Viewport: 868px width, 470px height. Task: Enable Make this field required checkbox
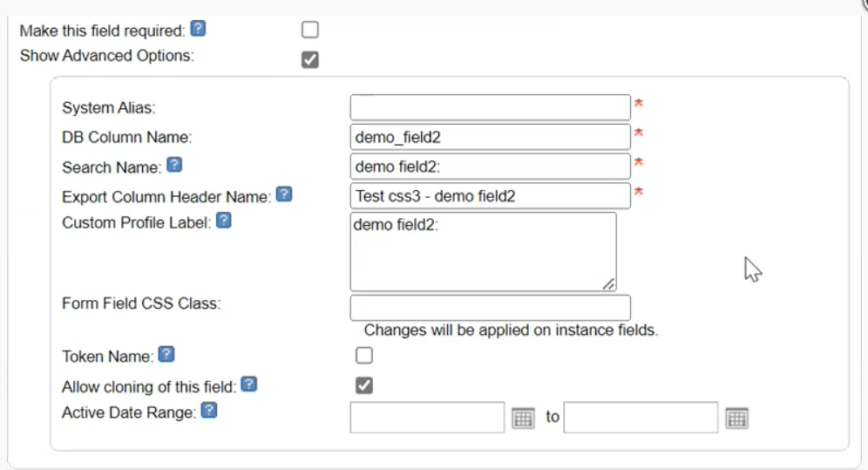(310, 31)
